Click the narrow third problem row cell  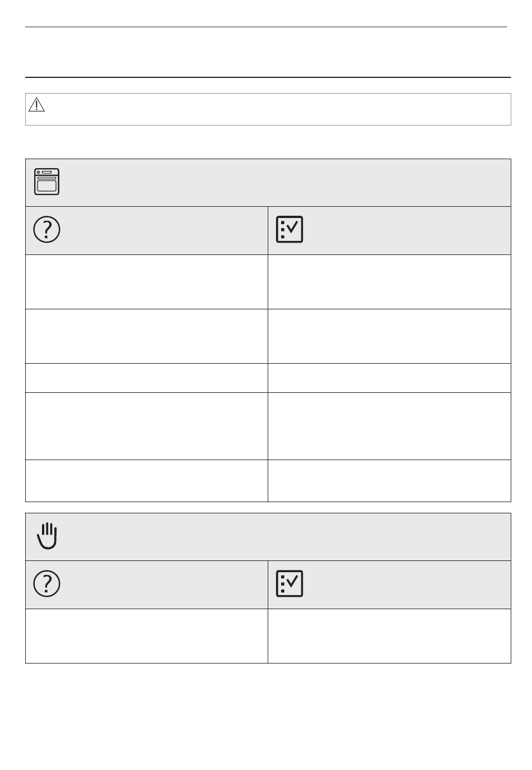coord(147,378)
